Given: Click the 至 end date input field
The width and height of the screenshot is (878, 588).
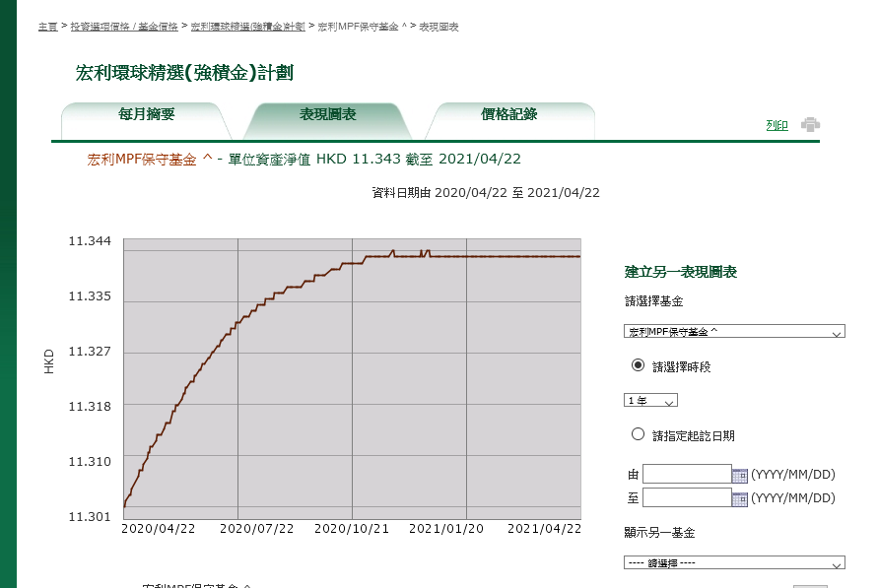Looking at the screenshot, I should tap(687, 497).
